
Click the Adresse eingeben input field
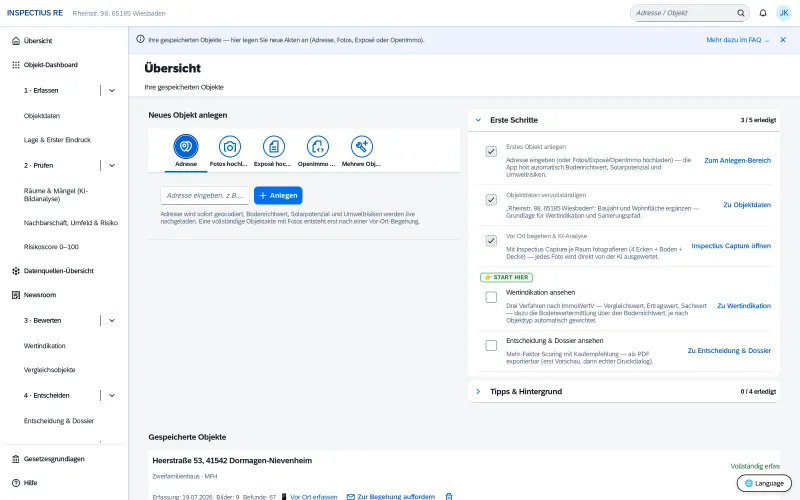pyautogui.click(x=205, y=195)
